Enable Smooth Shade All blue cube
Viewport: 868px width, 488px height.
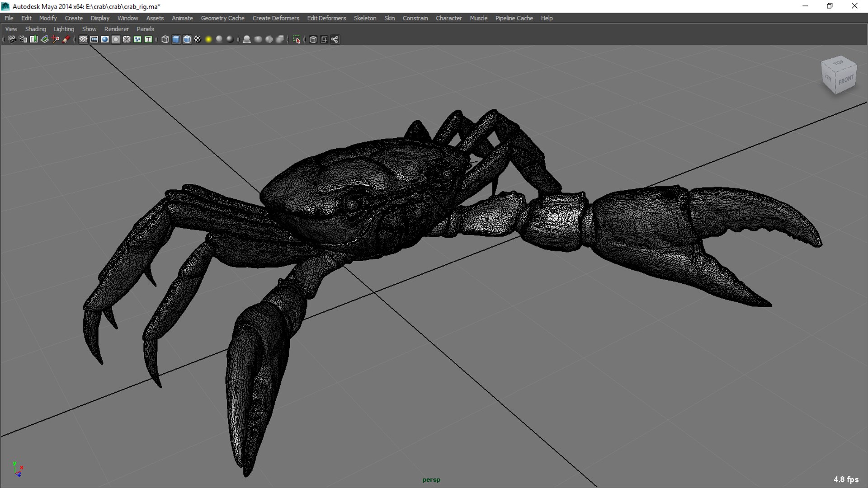click(176, 39)
